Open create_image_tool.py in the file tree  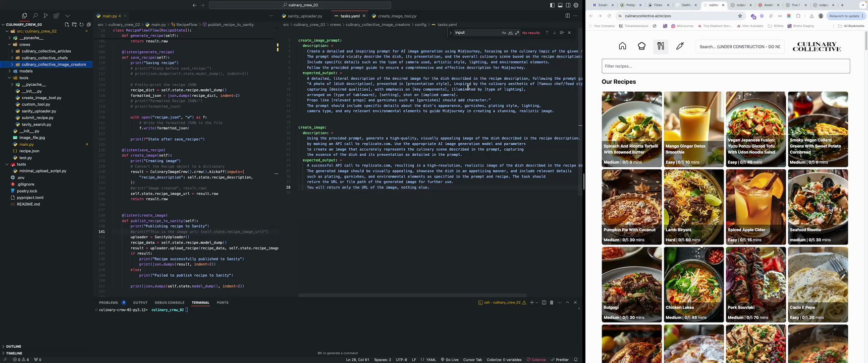(41, 98)
